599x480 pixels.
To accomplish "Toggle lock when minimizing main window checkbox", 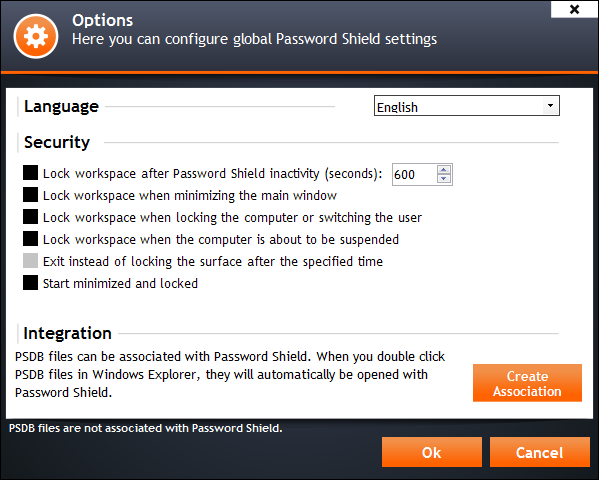I will point(31,195).
